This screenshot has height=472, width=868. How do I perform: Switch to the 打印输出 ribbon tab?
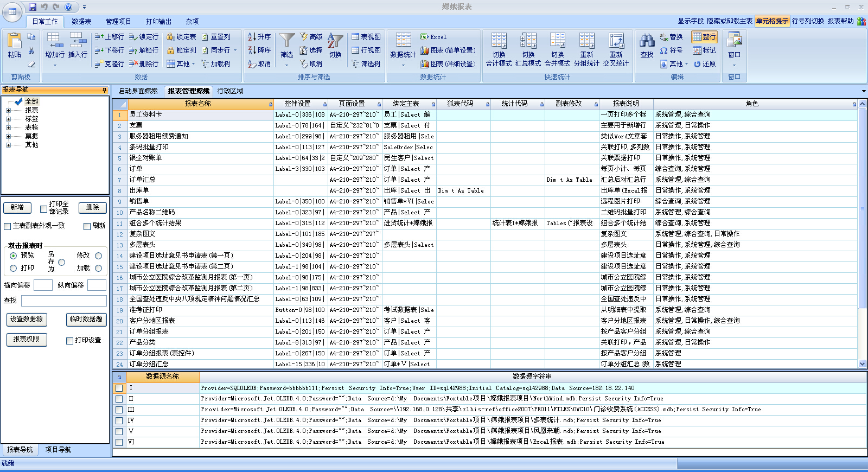(158, 22)
